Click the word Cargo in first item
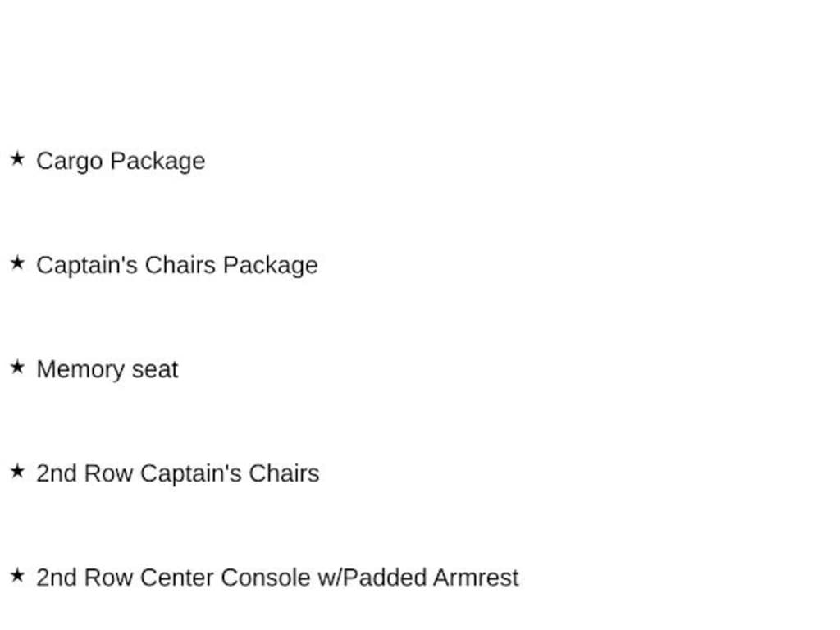Image resolution: width=840 pixels, height=630 pixels. tap(70, 162)
